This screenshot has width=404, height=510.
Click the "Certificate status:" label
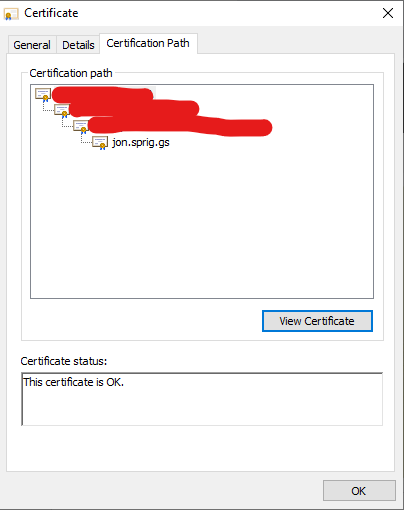[64, 361]
